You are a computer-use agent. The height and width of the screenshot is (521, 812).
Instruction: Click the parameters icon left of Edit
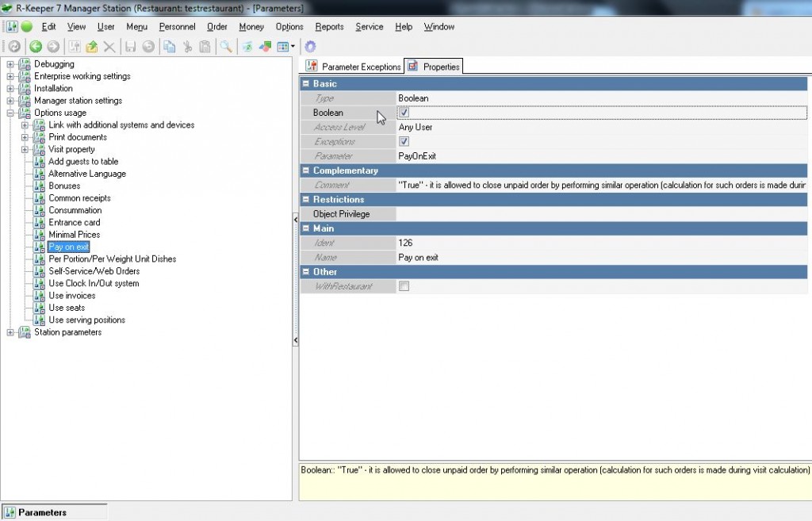[x=12, y=26]
